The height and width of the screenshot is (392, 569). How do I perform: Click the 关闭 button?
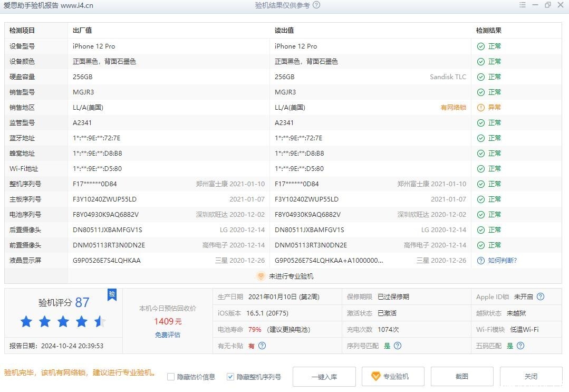[x=531, y=377]
